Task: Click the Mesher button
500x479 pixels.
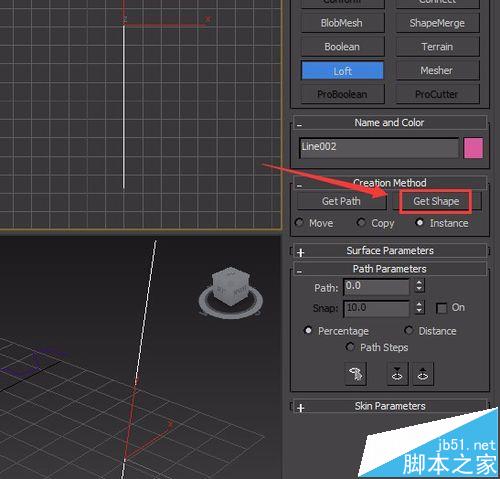Action: [437, 71]
